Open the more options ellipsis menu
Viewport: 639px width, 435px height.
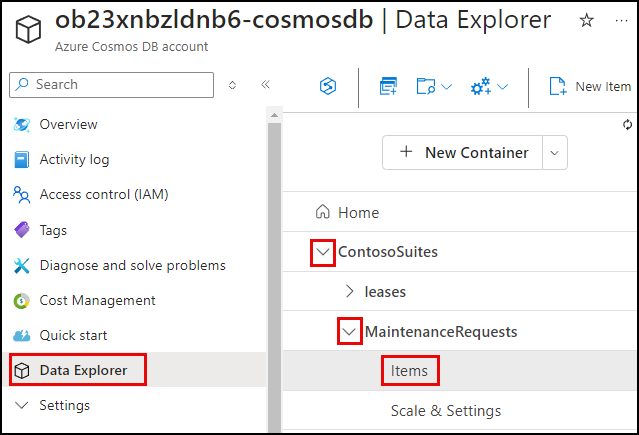621,20
